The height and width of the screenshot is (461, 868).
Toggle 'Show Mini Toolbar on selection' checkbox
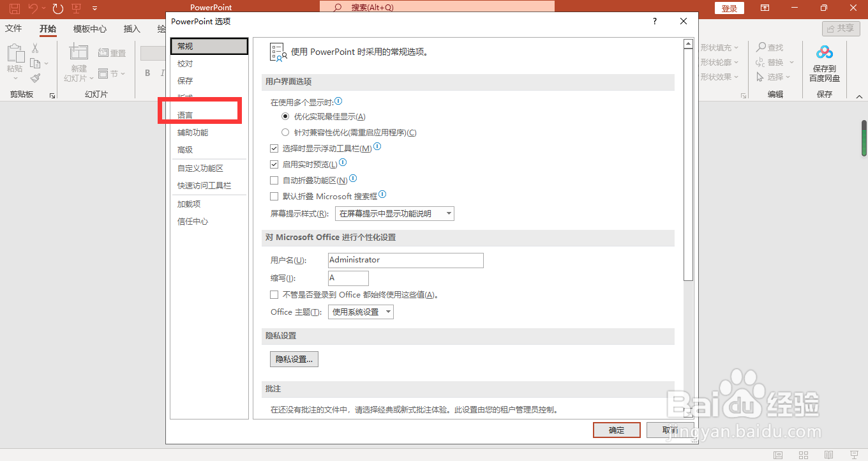[x=274, y=148]
